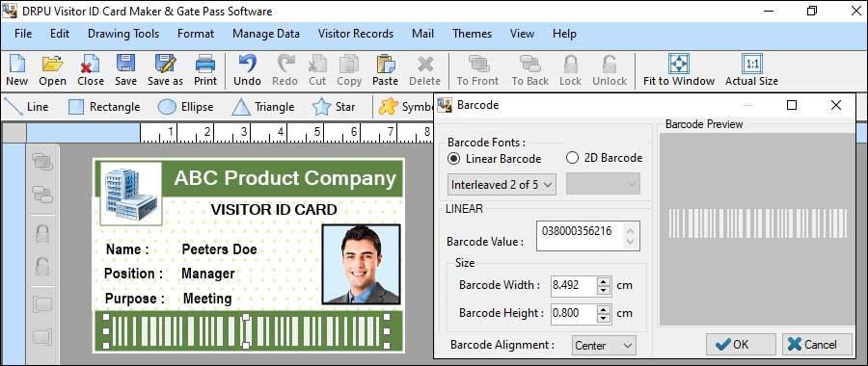Maximize the Barcode dialog window

point(792,105)
